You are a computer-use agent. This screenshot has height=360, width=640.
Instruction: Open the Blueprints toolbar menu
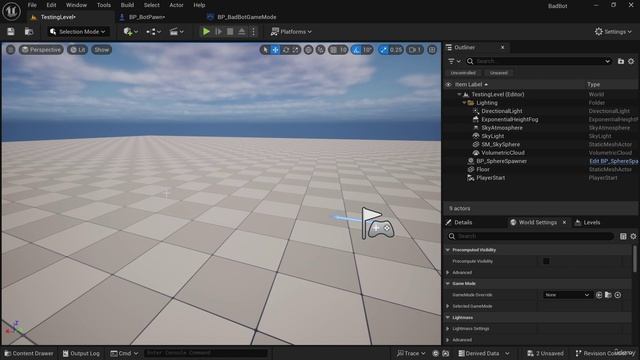coord(153,31)
